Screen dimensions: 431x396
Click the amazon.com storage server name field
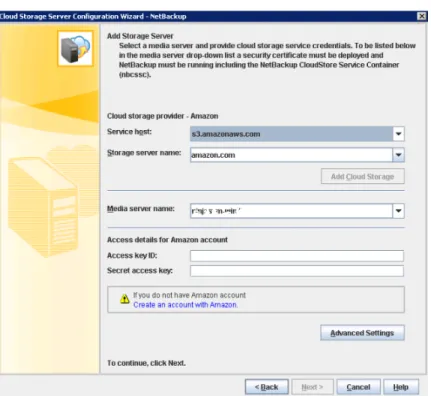click(x=291, y=155)
